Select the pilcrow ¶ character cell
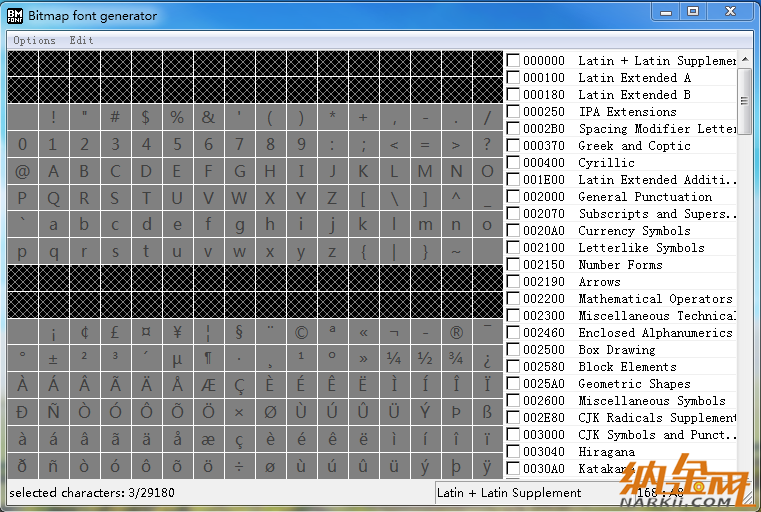Image resolution: width=761 pixels, height=512 pixels. pyautogui.click(x=208, y=359)
